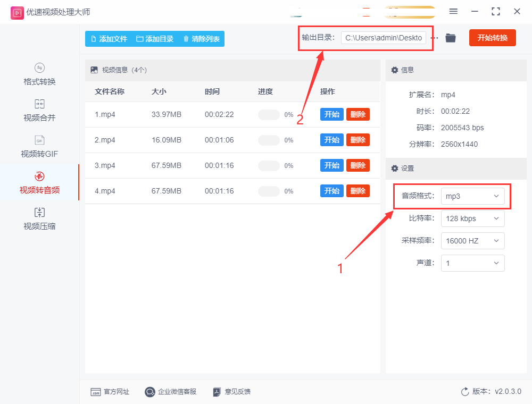This screenshot has width=532, height=404.
Task: Click the 视频转音频 sidebar tab
Action: pos(39,183)
